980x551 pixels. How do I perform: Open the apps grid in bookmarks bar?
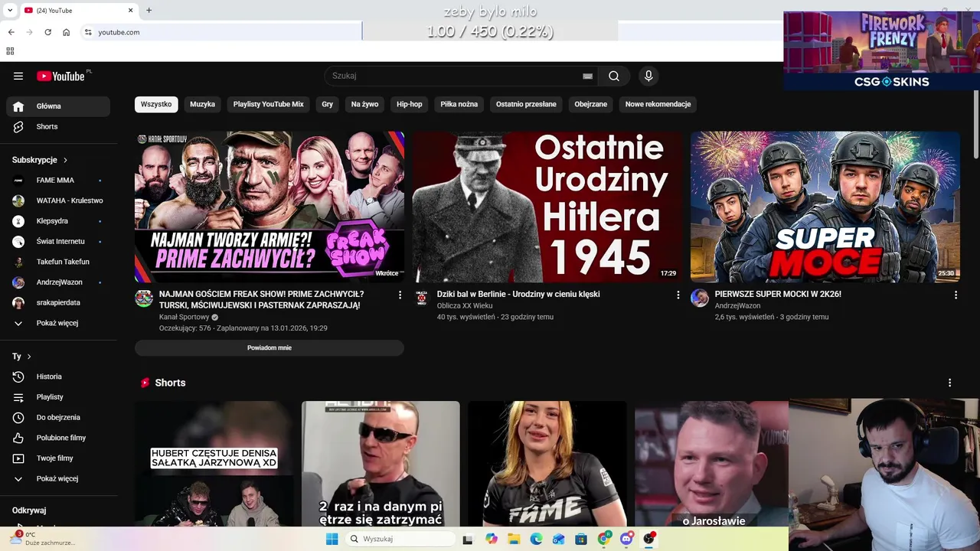pyautogui.click(x=10, y=51)
